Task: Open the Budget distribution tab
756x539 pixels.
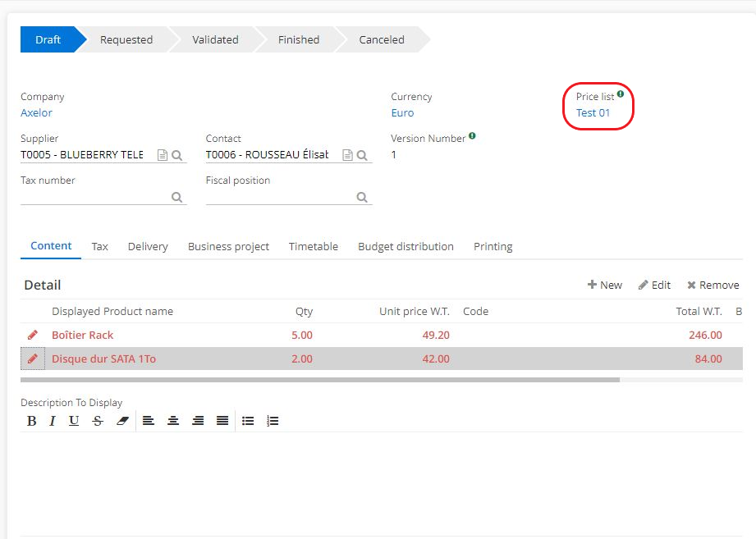Action: point(405,246)
